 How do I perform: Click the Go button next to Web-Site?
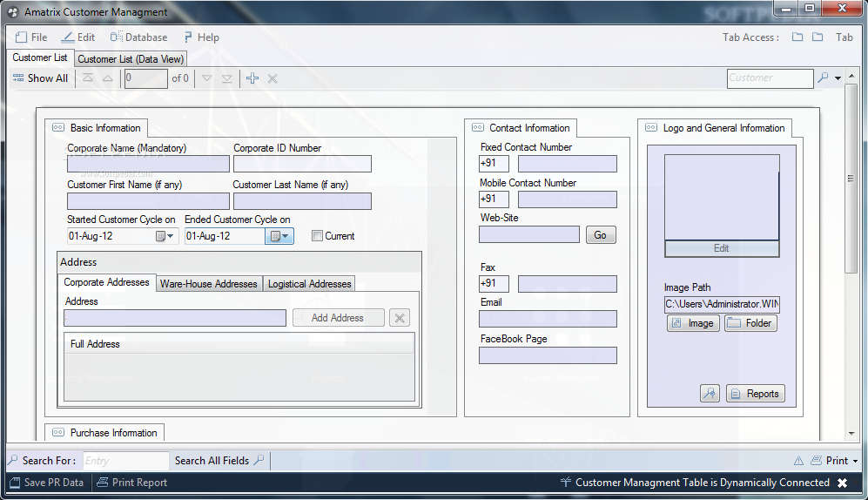(600, 235)
